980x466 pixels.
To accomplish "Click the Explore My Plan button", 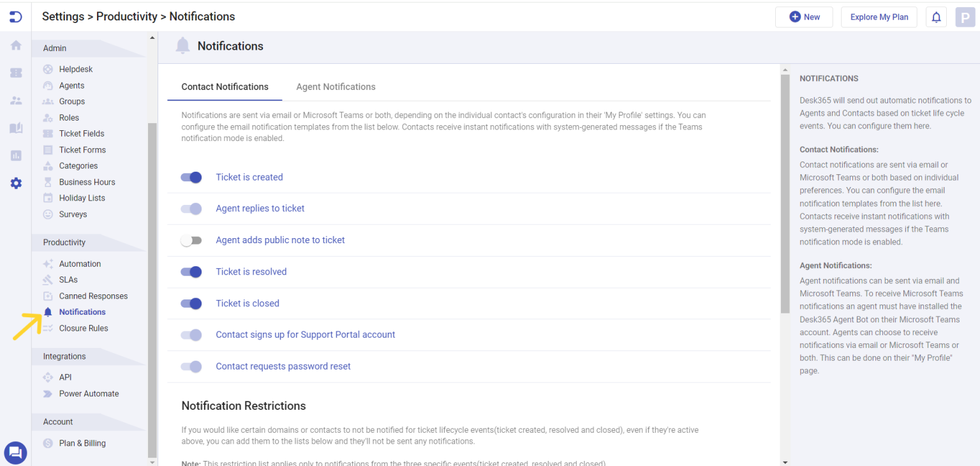I will click(879, 17).
